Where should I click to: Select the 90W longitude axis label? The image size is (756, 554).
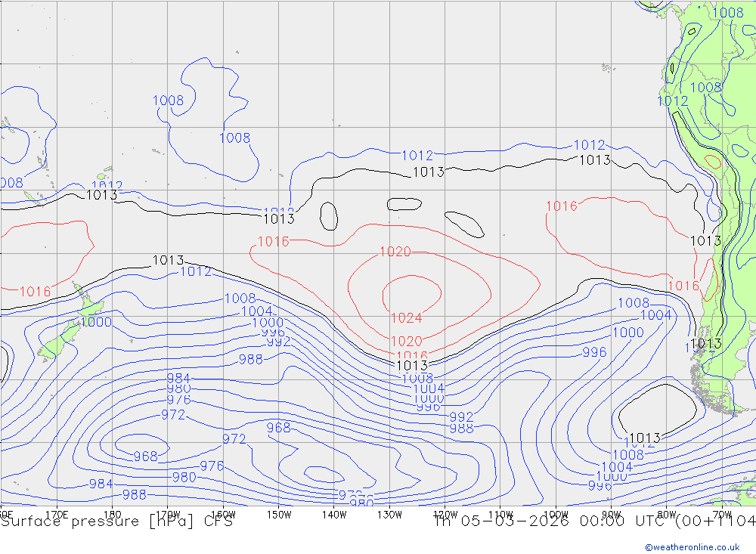[612, 515]
